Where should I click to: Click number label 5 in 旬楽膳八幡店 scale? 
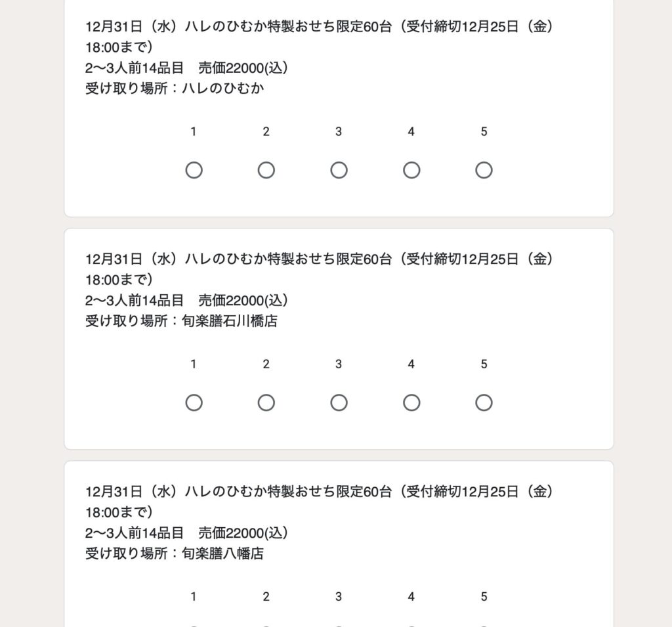tap(484, 597)
